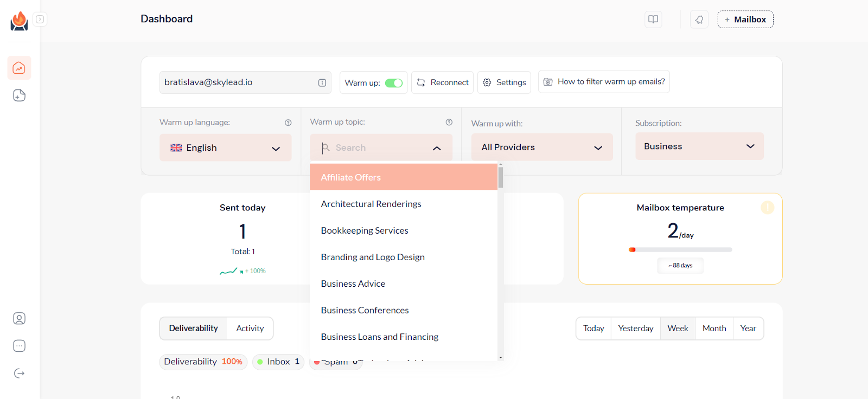This screenshot has height=399, width=868.
Task: Toggle the Warm up switch off
Action: coord(394,83)
